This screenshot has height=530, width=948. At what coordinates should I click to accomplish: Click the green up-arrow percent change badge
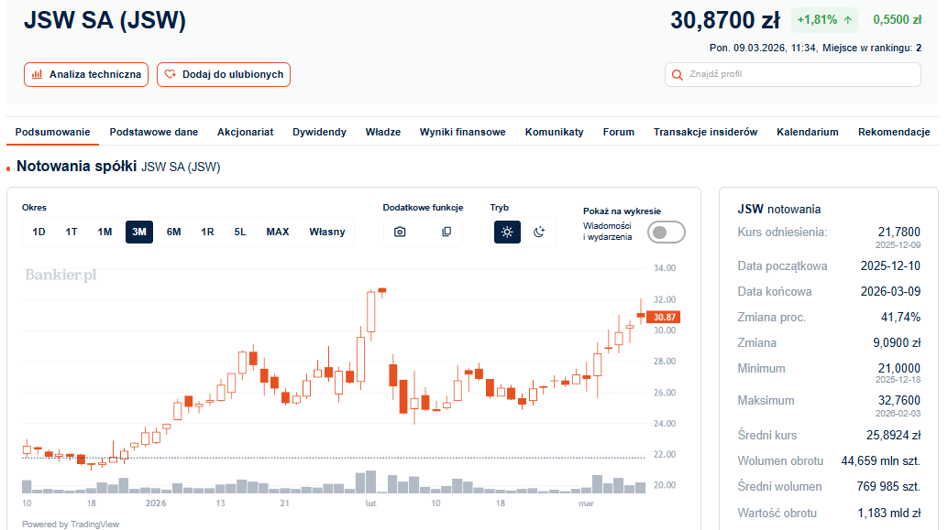(825, 20)
